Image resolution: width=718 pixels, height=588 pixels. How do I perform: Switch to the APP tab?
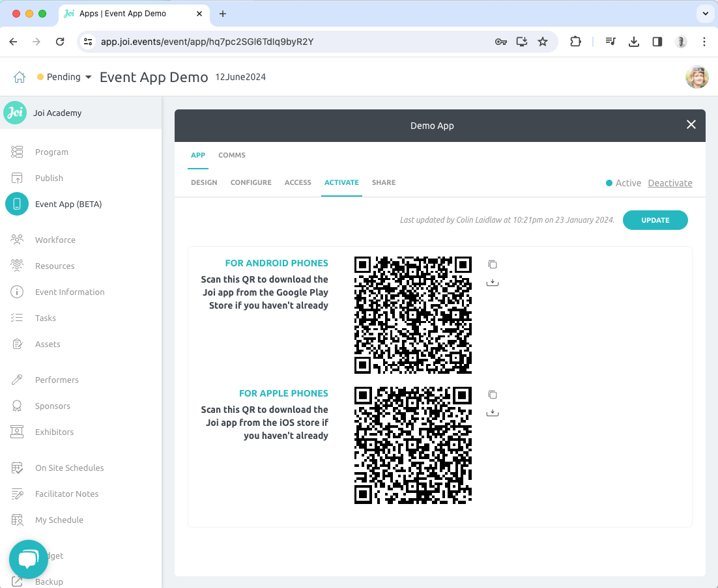pyautogui.click(x=198, y=155)
